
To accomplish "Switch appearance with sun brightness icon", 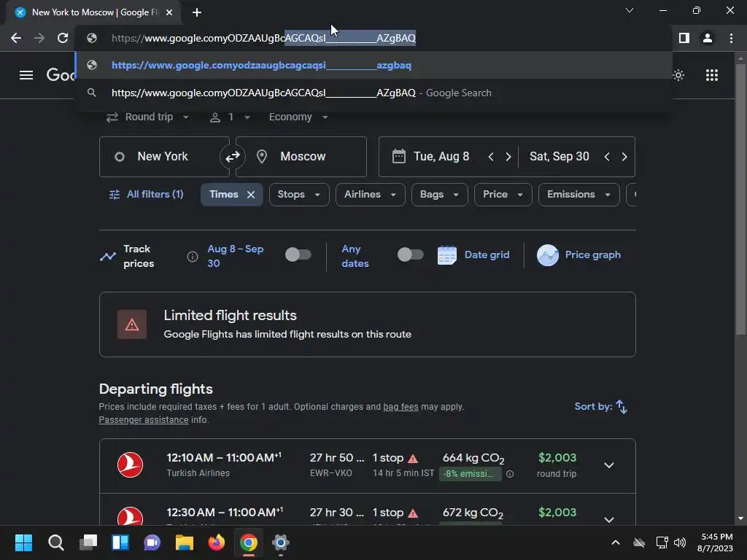I will click(678, 75).
